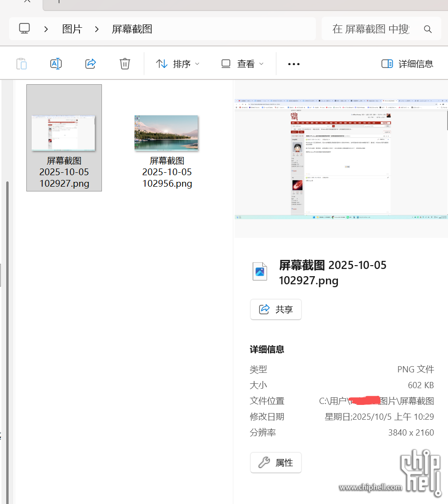Expand the chevron between 图片 and 屏幕截图
448x504 pixels.
(x=97, y=29)
